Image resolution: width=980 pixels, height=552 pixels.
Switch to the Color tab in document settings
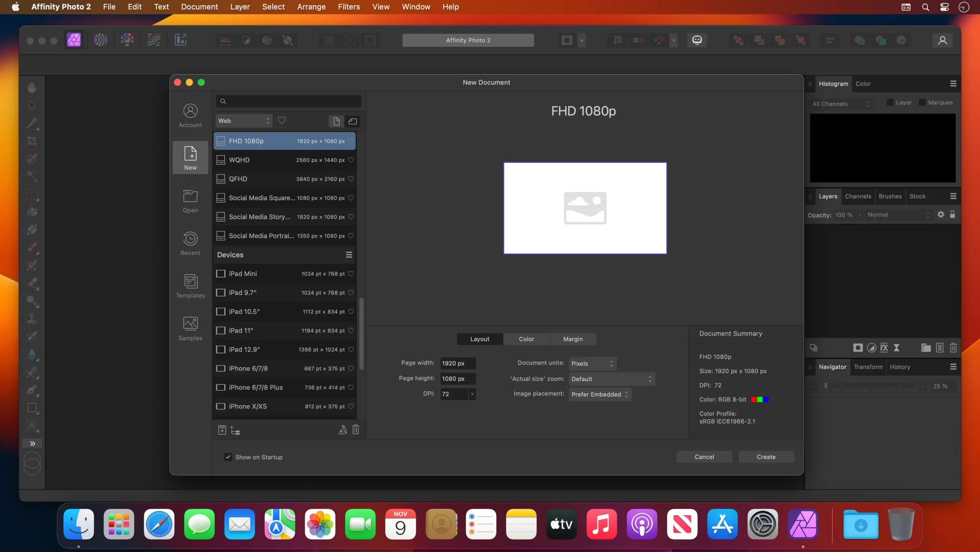click(526, 339)
